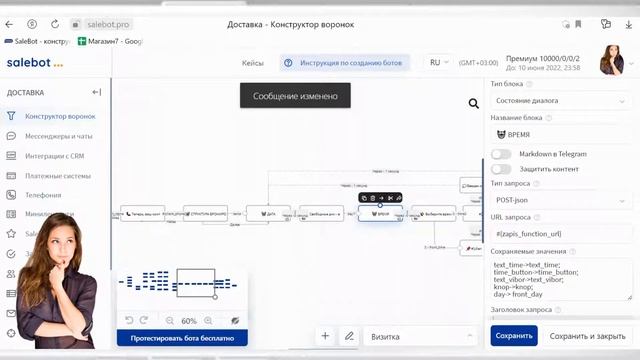
Task: Collapse the ДОСТАВКА sidebar with arrow icon
Action: click(96, 92)
